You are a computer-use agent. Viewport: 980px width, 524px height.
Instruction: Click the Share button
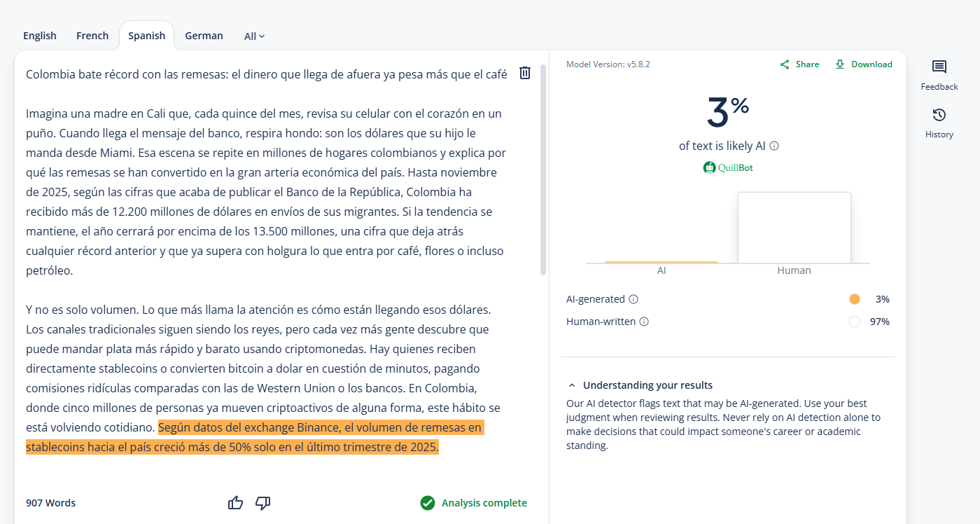[799, 64]
